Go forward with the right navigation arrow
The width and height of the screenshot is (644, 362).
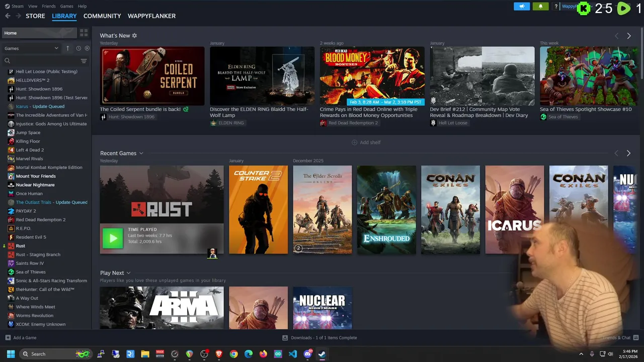pyautogui.click(x=19, y=16)
